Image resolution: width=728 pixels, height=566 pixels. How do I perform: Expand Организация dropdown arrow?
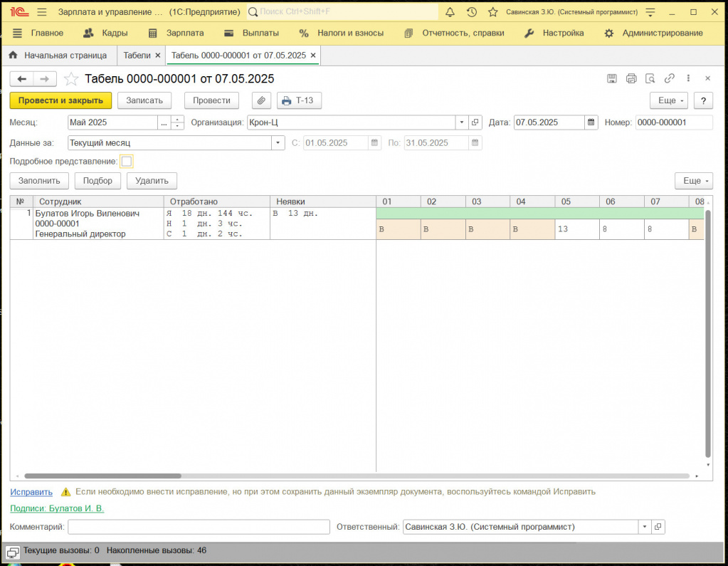(x=462, y=122)
